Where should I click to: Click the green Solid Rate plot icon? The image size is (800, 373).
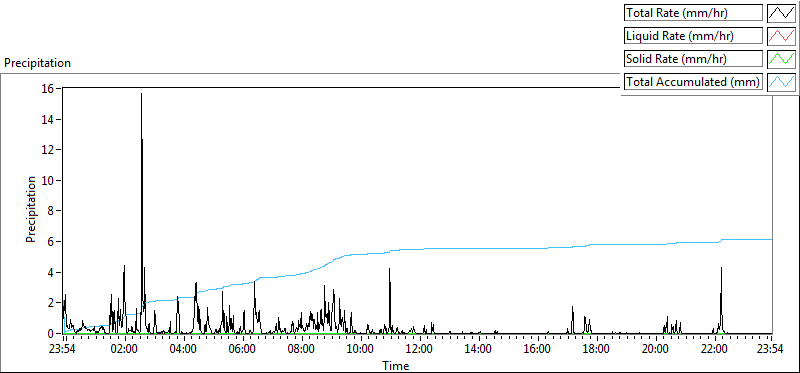tap(781, 59)
